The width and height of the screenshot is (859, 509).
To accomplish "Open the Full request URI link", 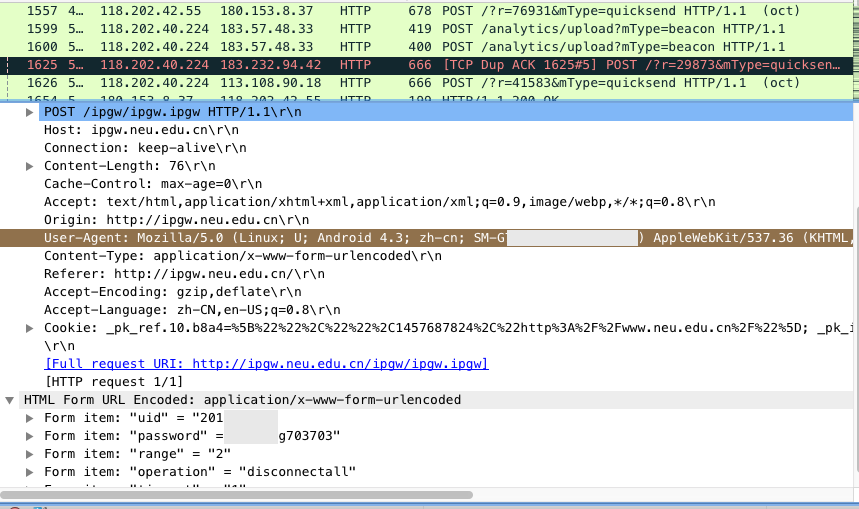I will pyautogui.click(x=266, y=364).
